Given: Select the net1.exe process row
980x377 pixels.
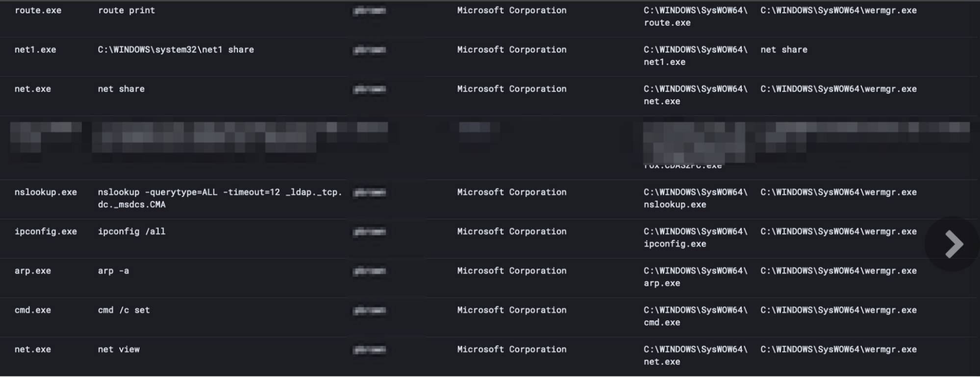Looking at the screenshot, I should [x=490, y=56].
